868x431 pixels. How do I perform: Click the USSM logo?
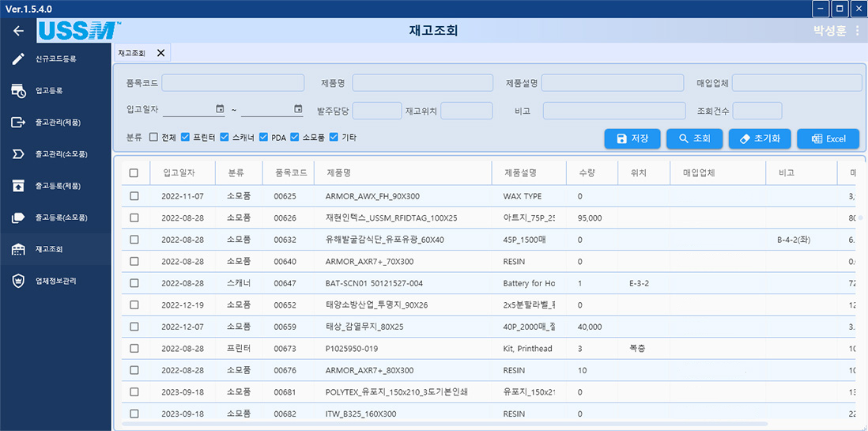tap(79, 31)
